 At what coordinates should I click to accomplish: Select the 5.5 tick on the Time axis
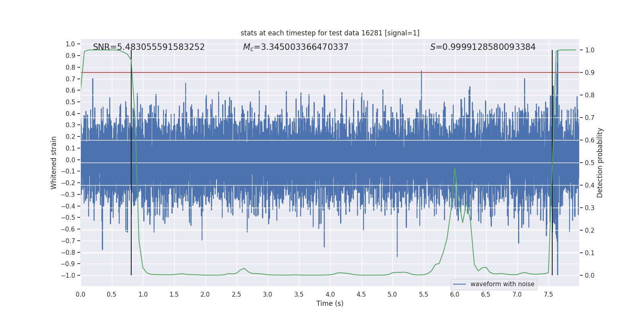click(423, 294)
